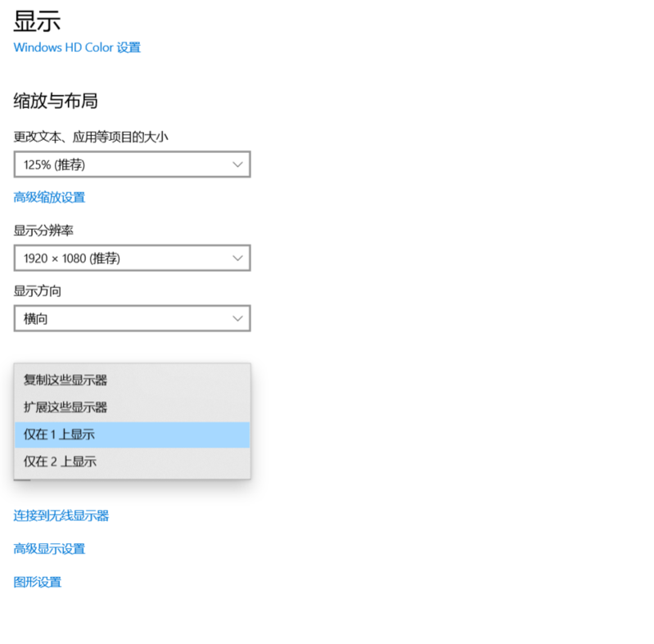Click the 显示方向 label
This screenshot has height=644, width=654.
(x=38, y=291)
